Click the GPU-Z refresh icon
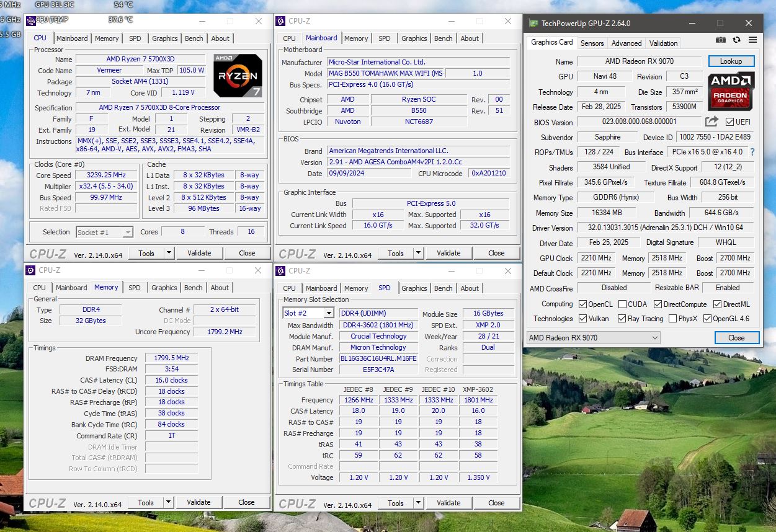The width and height of the screenshot is (776, 532). pyautogui.click(x=736, y=40)
